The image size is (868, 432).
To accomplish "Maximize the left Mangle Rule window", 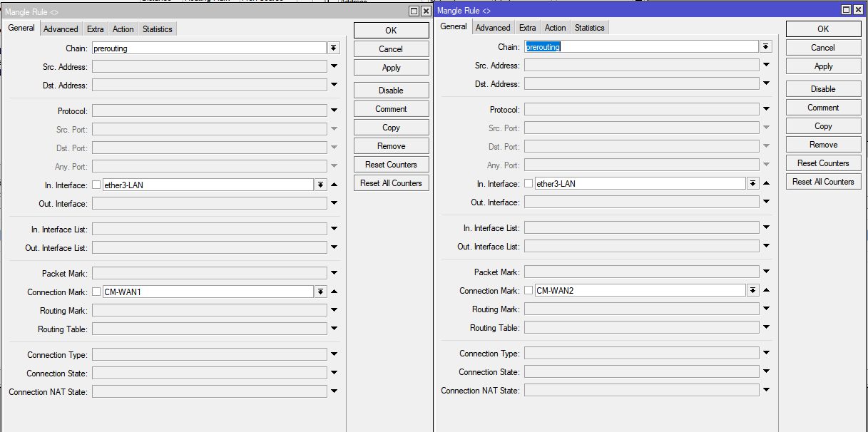I will (x=414, y=11).
